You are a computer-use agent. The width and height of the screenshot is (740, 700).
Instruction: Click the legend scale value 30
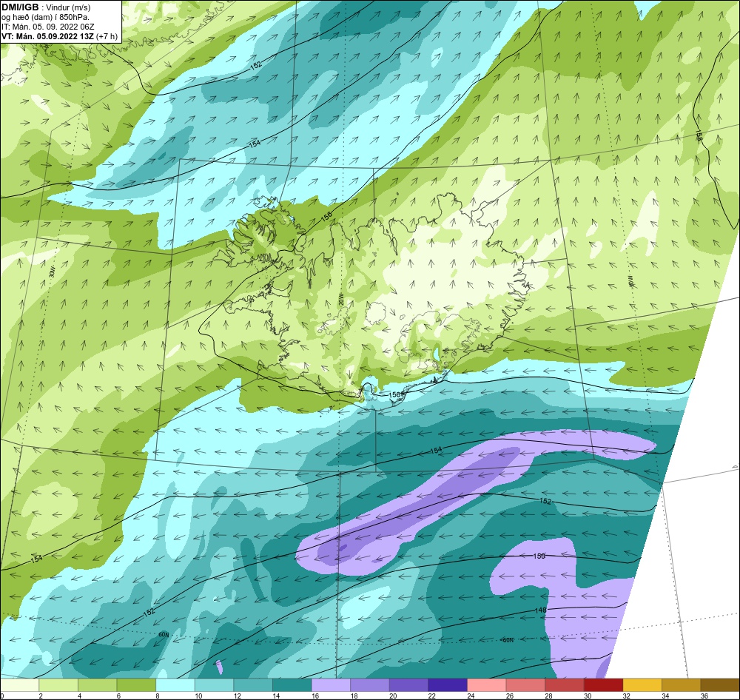pos(588,696)
